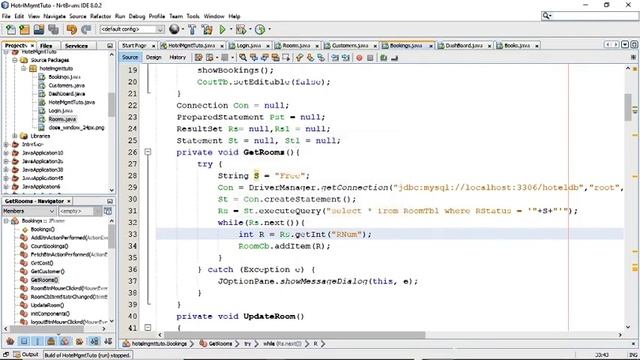Click hotelmgmttuto.Bookings breadcrumb
The width and height of the screenshot is (640, 360).
coord(155,344)
